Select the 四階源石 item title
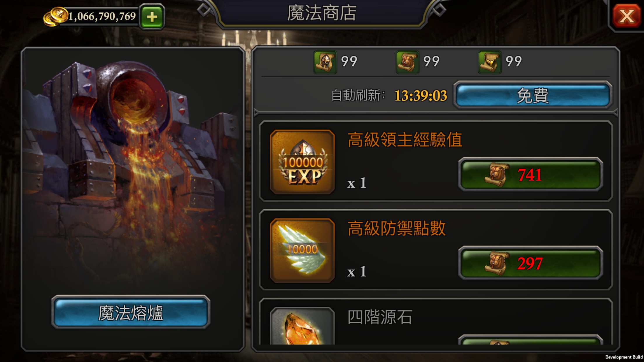Viewport: 644px width, 362px height. tap(380, 317)
